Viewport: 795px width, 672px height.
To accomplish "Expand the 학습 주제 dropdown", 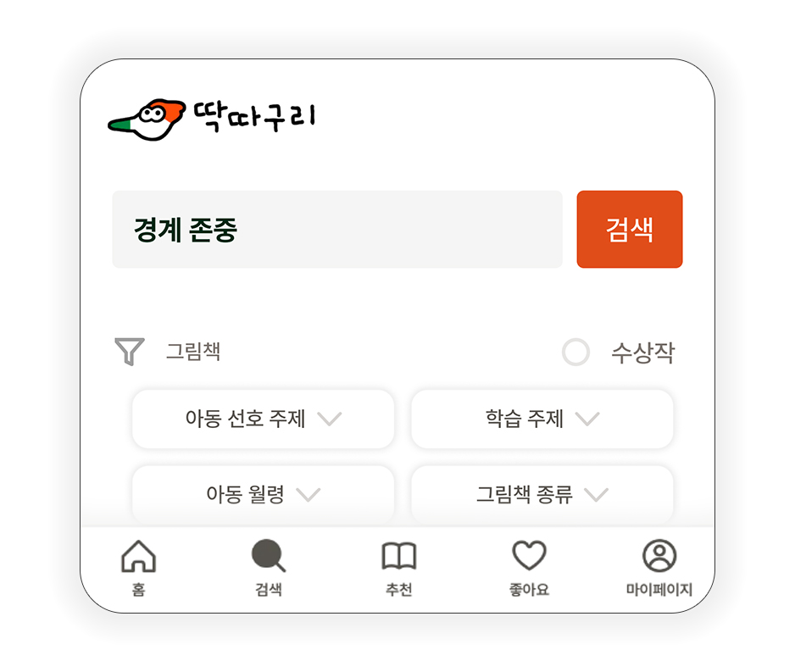I will pos(542,419).
